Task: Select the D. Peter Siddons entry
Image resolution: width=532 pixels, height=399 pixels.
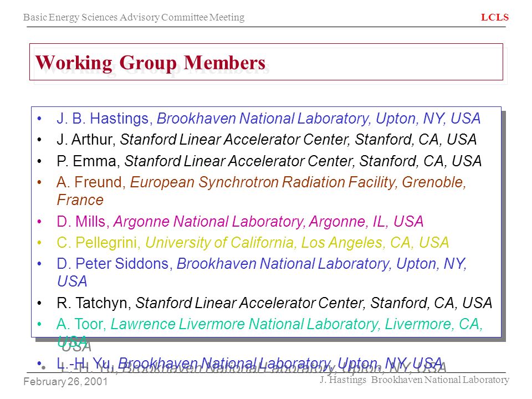Action: pyautogui.click(x=262, y=273)
